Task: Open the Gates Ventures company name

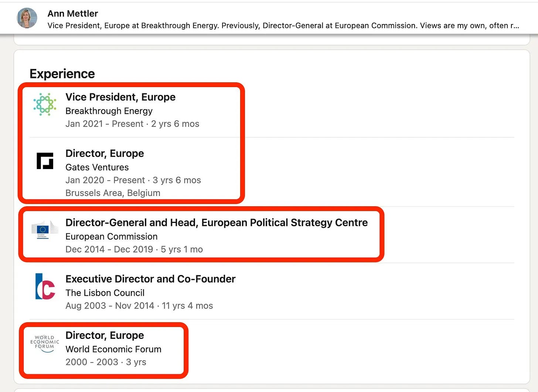Action: [x=97, y=168]
